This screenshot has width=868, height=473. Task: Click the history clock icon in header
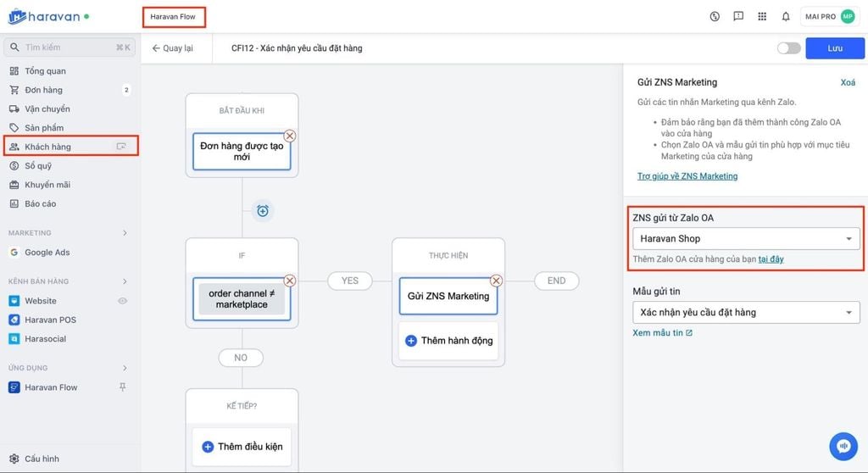coord(715,16)
